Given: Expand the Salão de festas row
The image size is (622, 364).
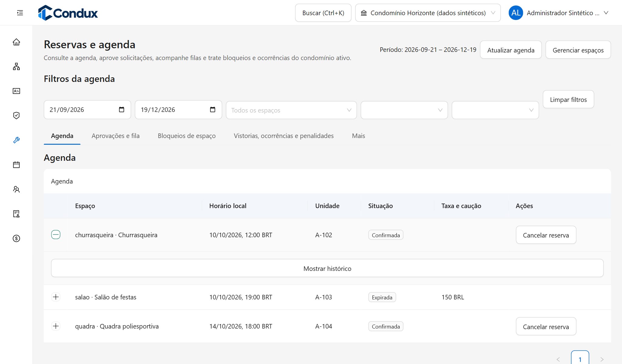Looking at the screenshot, I should (56, 297).
